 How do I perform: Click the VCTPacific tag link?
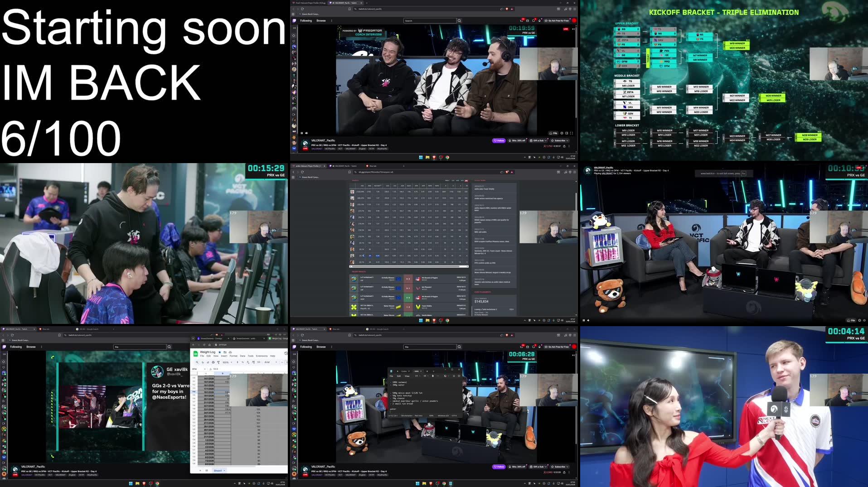pos(330,149)
